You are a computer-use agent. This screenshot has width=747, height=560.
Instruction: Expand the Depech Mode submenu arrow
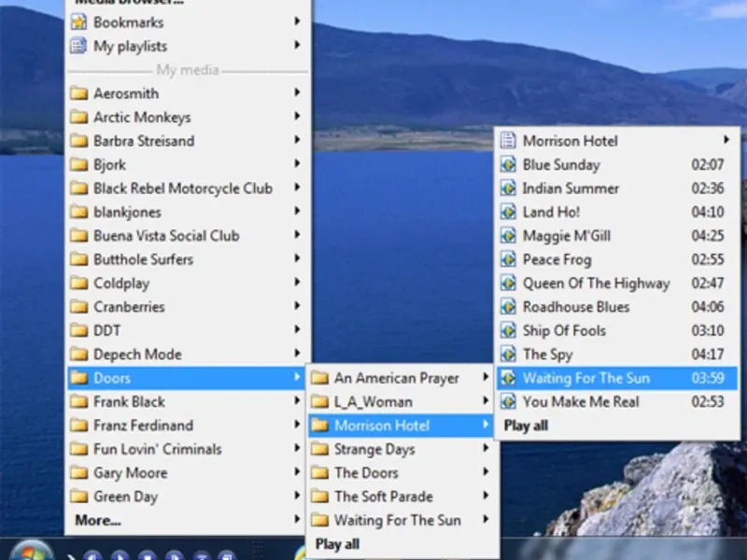(297, 353)
